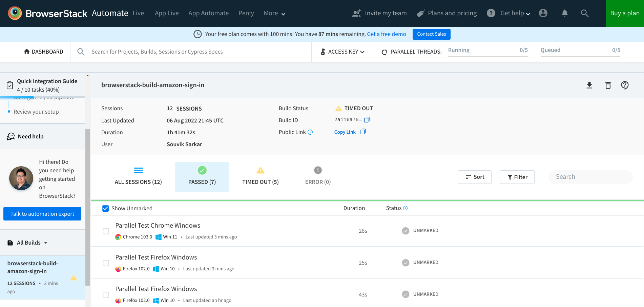Select the Parallel Test Chrome Windows session checkbox

click(106, 231)
